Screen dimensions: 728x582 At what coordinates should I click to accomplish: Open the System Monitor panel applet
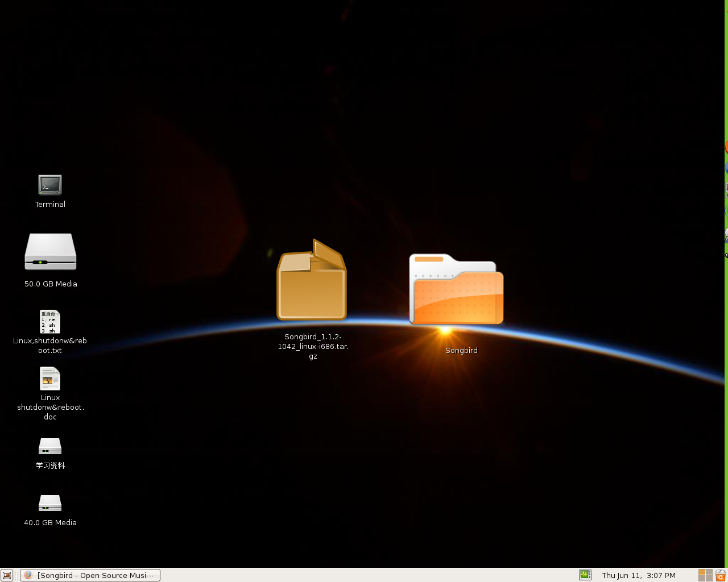point(585,575)
